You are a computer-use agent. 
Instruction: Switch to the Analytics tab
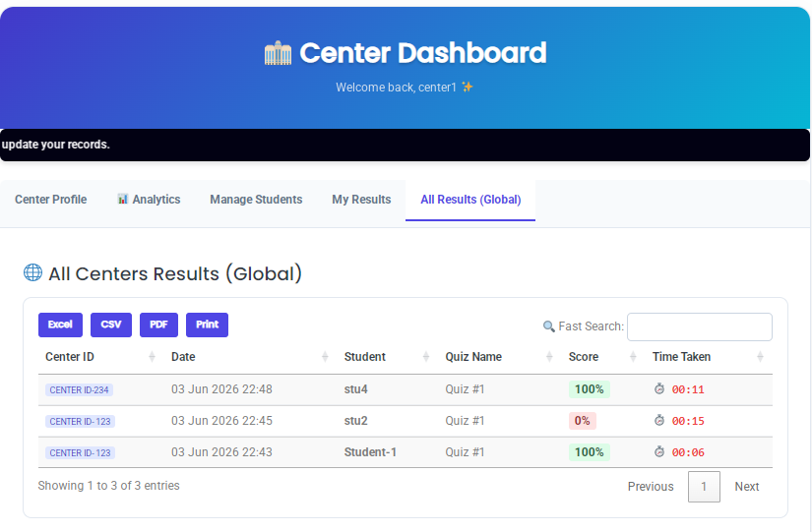tap(149, 200)
